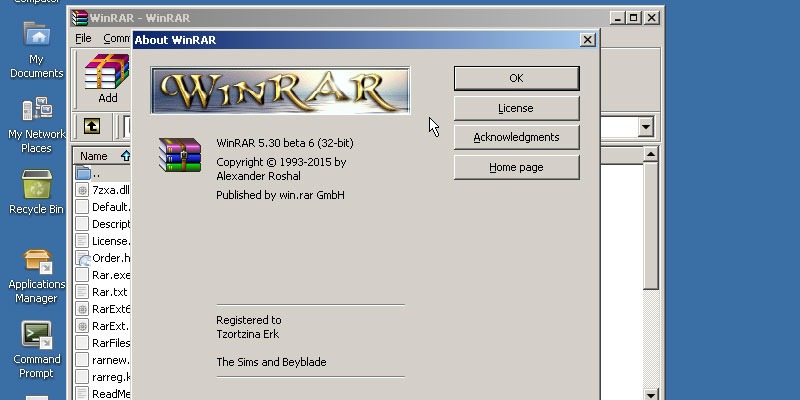Click 'Tzortzina Erk' registered name text
This screenshot has height=400, width=800.
pyautogui.click(x=247, y=334)
